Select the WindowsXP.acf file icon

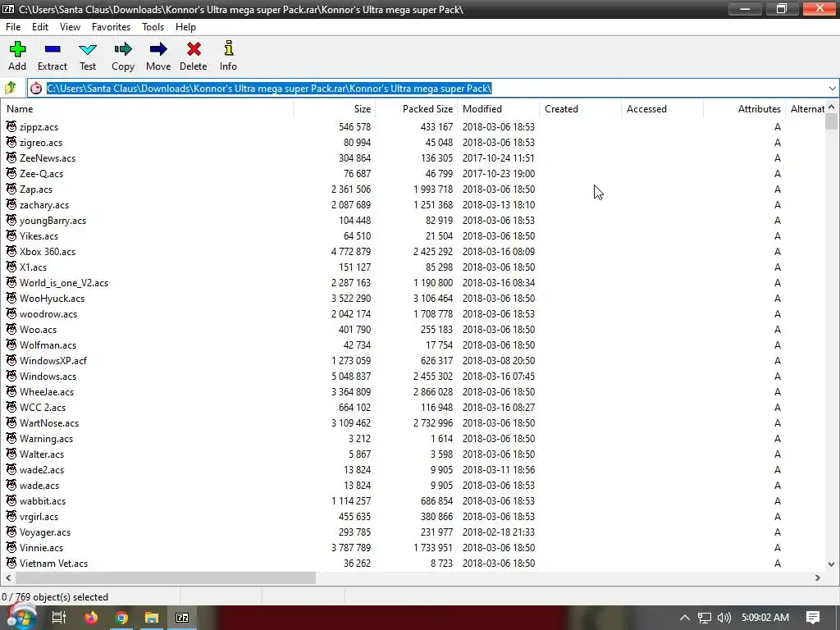coord(11,360)
